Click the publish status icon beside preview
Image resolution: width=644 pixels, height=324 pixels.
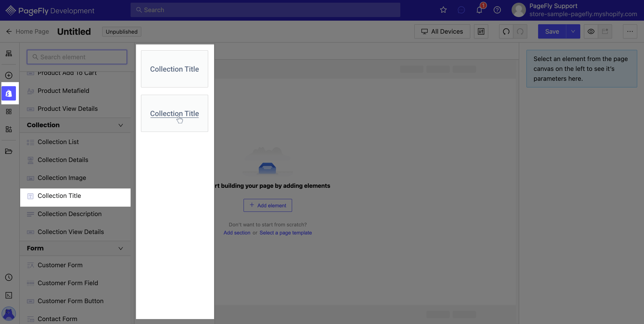pyautogui.click(x=605, y=31)
